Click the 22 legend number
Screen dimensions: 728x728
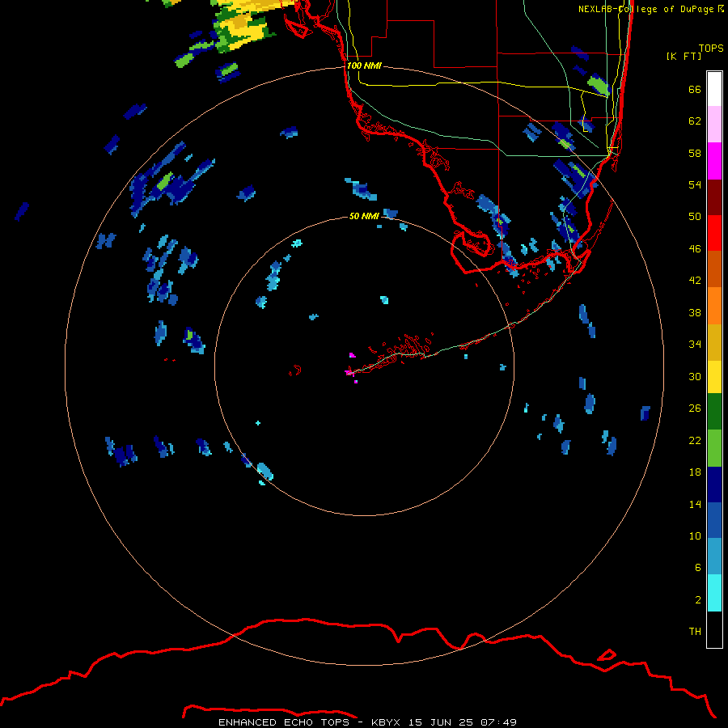pyautogui.click(x=695, y=440)
